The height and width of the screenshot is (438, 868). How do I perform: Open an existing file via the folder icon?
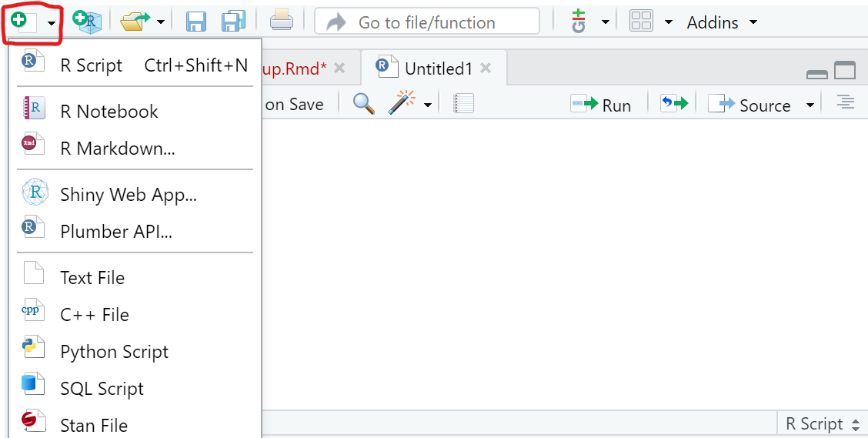pos(134,22)
